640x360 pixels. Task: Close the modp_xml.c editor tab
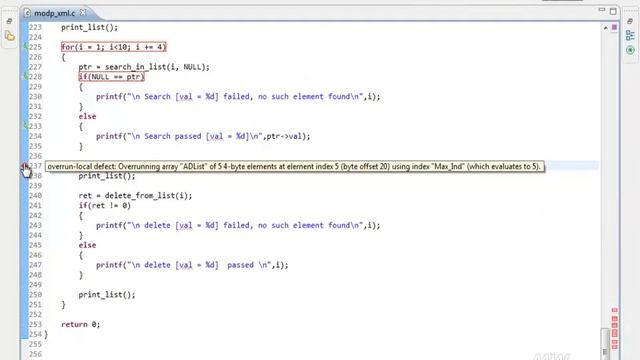[x=83, y=13]
